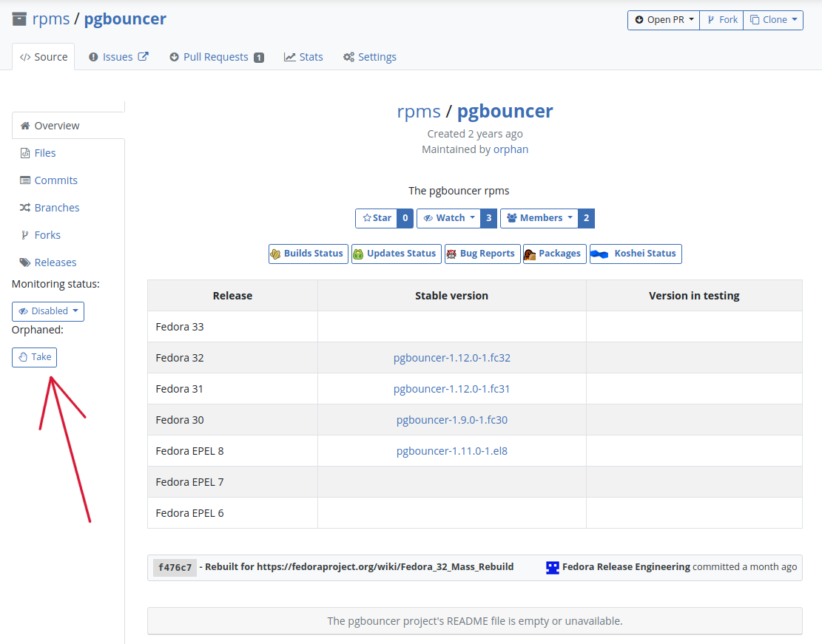
Task: Open Branches in the sidebar
Action: pyautogui.click(x=57, y=208)
